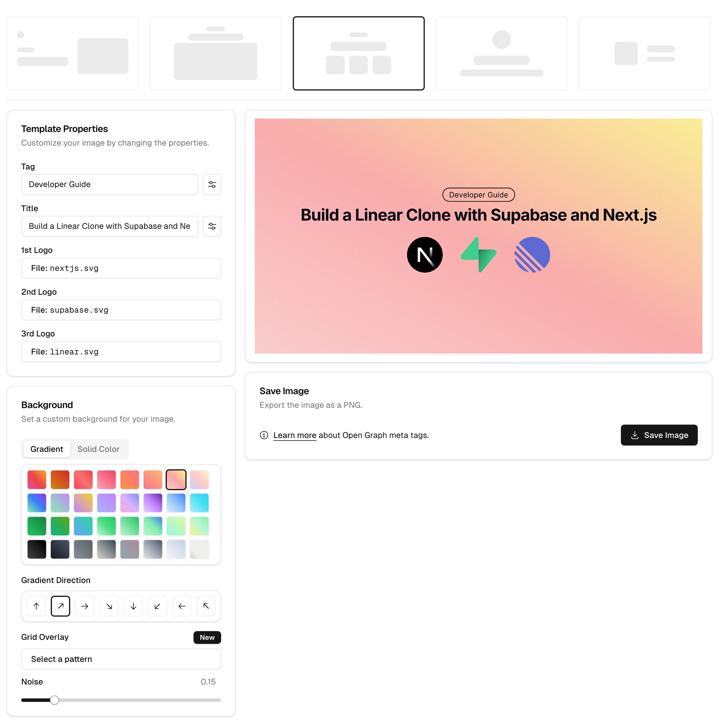
Task: Set gradient direction to left arrow
Action: coord(182,606)
